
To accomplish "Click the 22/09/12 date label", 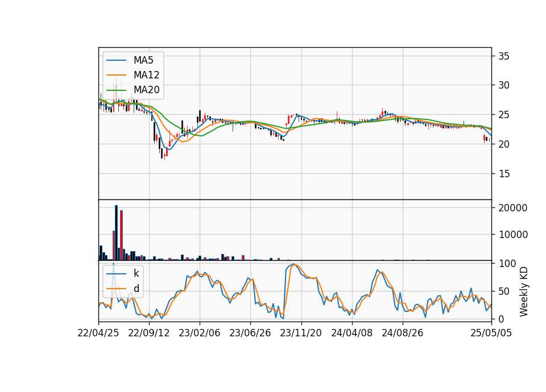I will [149, 333].
